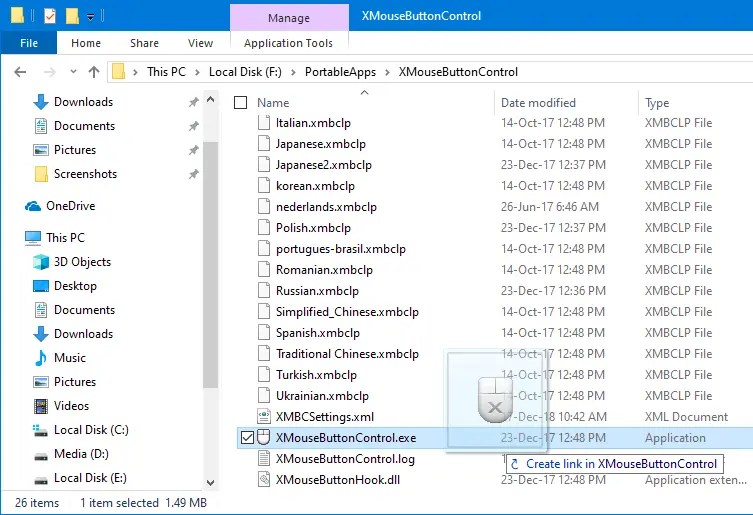Tick the select-all checkbox beside Name

(x=240, y=103)
